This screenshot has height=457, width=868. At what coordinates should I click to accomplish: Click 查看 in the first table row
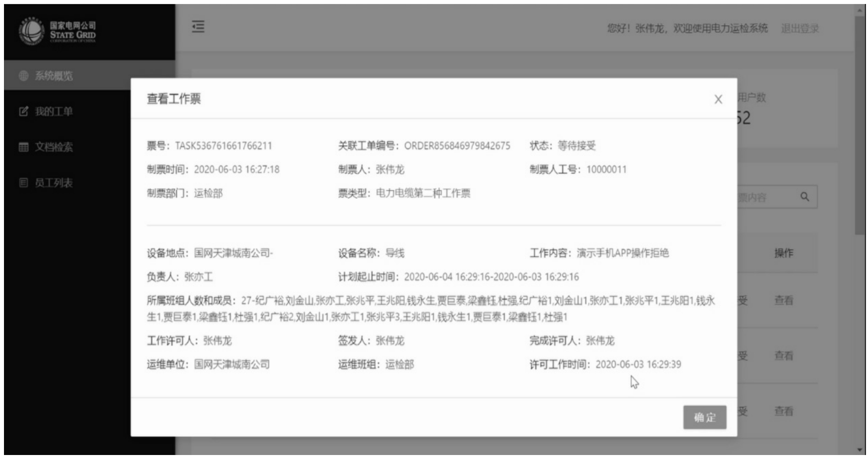[783, 300]
